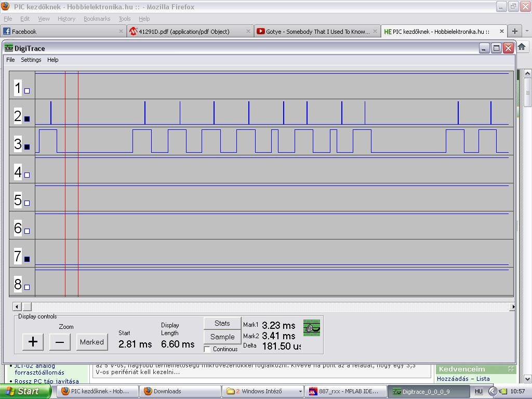Open Firefox Bookmarks menu

point(97,19)
